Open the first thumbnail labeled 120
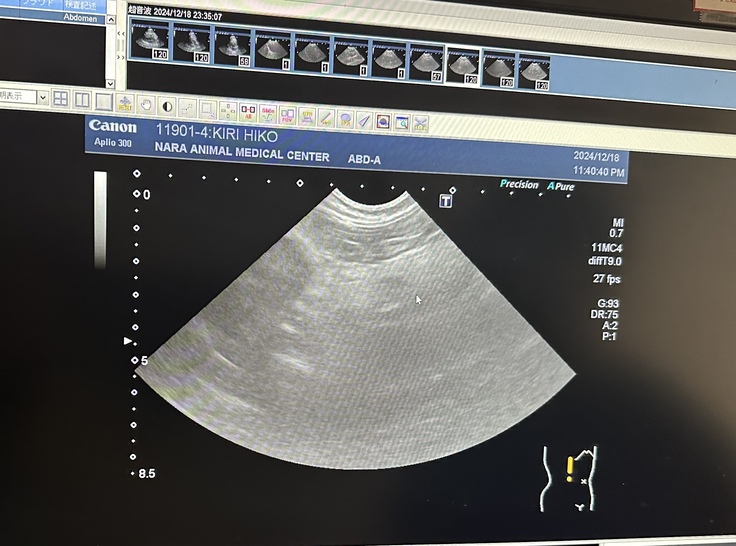The image size is (736, 546). (x=150, y=41)
